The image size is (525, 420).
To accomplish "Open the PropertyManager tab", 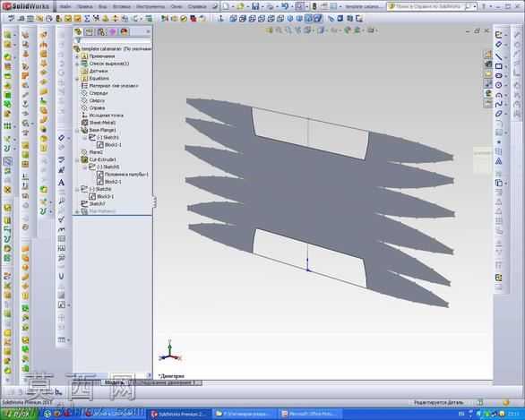I will pos(89,32).
